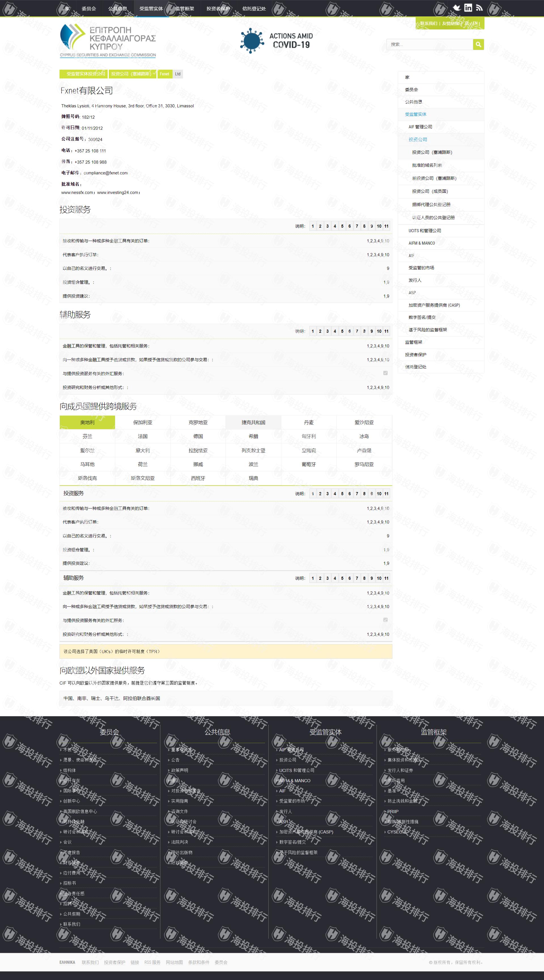Click legend number 1 under 辅助服务
This screenshot has width=544, height=980.
click(x=313, y=331)
